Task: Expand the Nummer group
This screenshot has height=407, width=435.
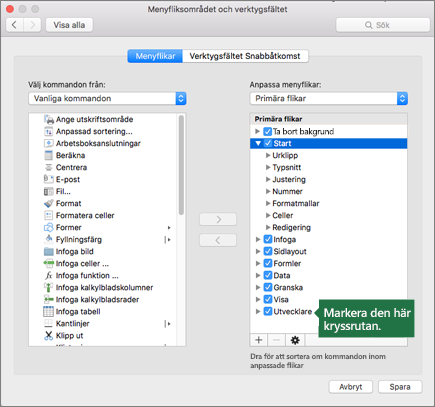Action: pos(268,191)
